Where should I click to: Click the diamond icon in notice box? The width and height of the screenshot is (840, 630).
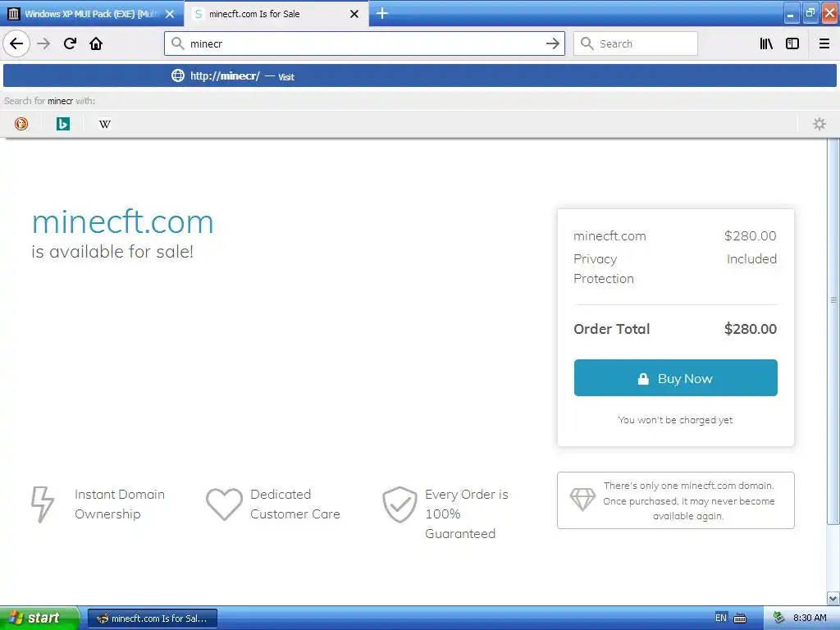[x=582, y=500]
